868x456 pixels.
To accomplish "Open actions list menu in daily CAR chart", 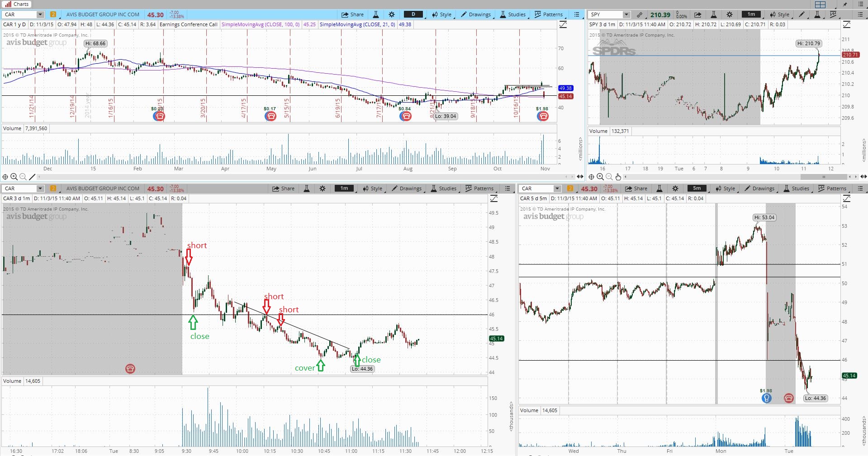I will (x=577, y=14).
